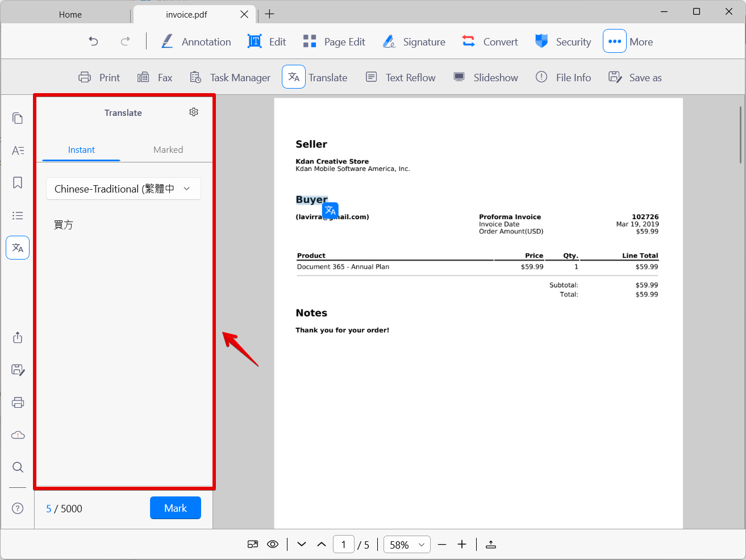Image resolution: width=746 pixels, height=560 pixels.
Task: Click the outline list icon in sidebar
Action: 18,216
